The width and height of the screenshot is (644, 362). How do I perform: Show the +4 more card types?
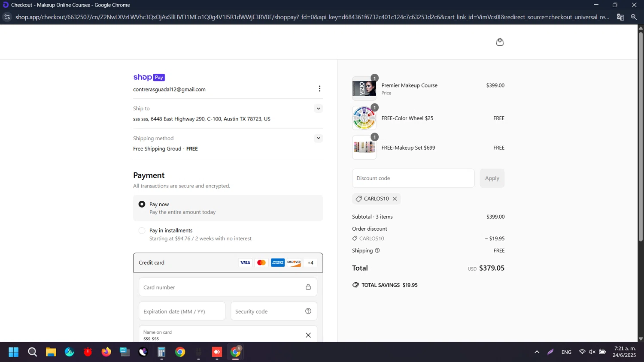pos(310,262)
